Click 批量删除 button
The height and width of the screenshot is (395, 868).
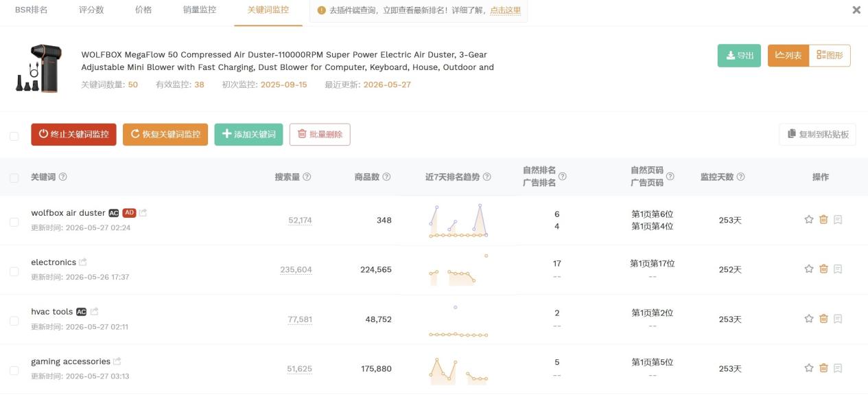point(320,135)
